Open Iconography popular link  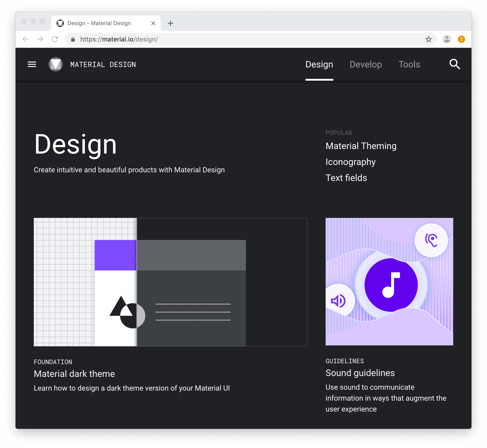click(x=350, y=162)
